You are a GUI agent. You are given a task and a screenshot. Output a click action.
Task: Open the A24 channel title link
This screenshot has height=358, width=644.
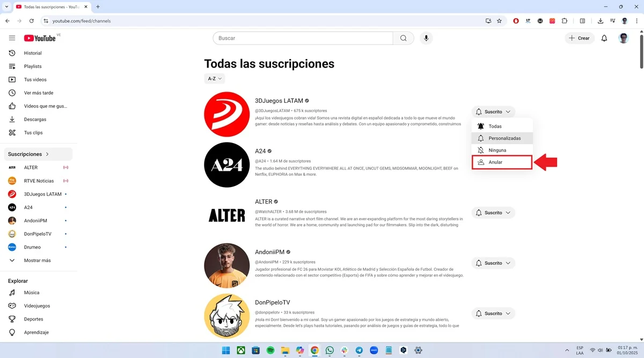(x=260, y=151)
